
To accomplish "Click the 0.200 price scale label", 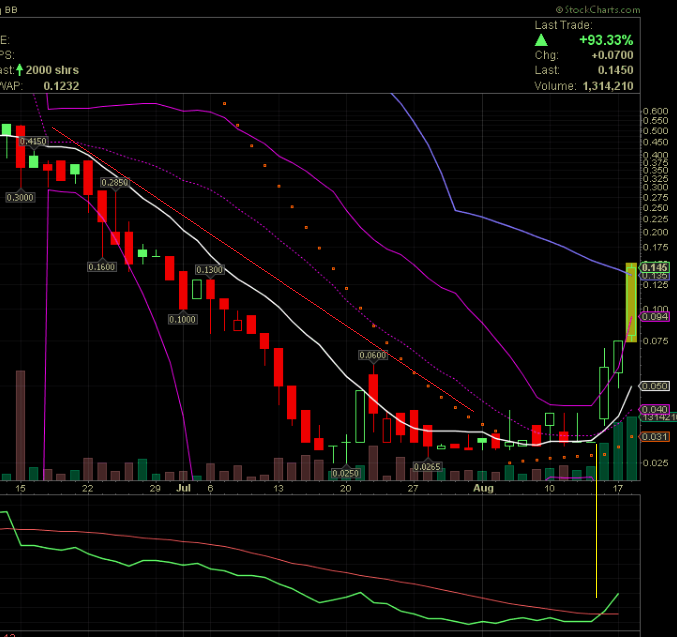I will 655,232.
